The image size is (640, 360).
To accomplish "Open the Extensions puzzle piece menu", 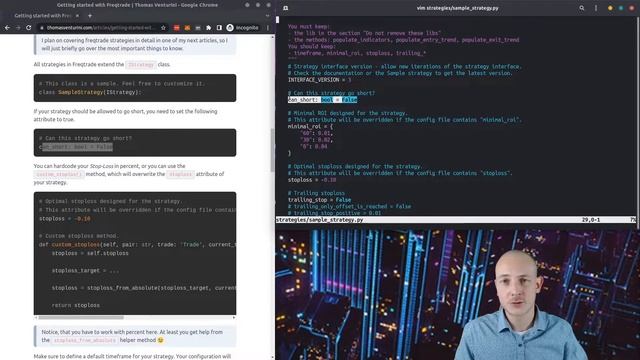I will [209, 28].
